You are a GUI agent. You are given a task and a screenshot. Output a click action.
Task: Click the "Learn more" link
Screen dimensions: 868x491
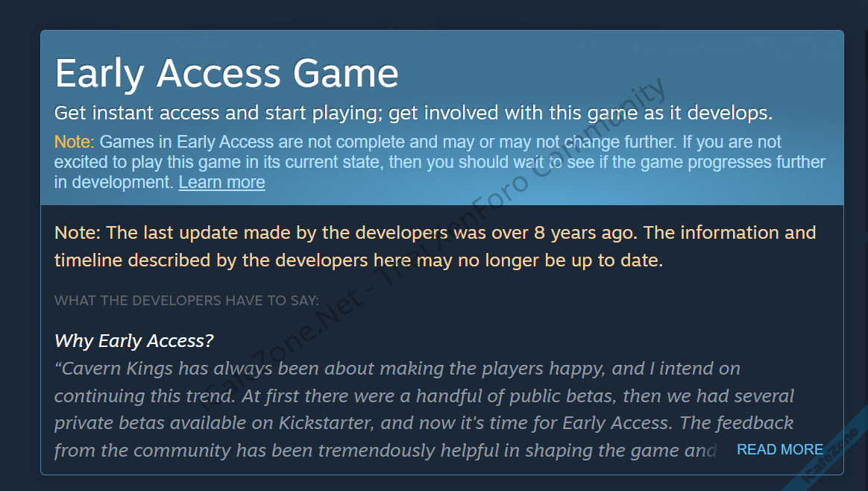[x=221, y=182]
